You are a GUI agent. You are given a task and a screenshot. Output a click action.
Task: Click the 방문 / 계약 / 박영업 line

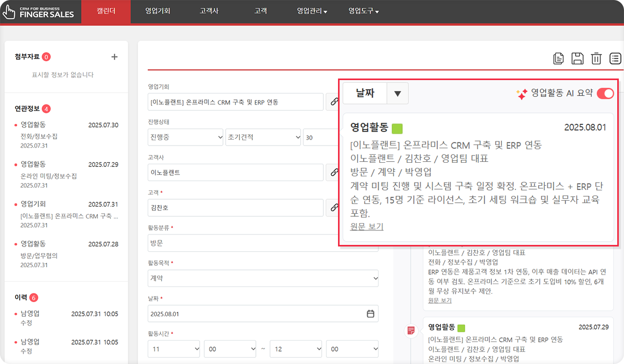(x=391, y=172)
